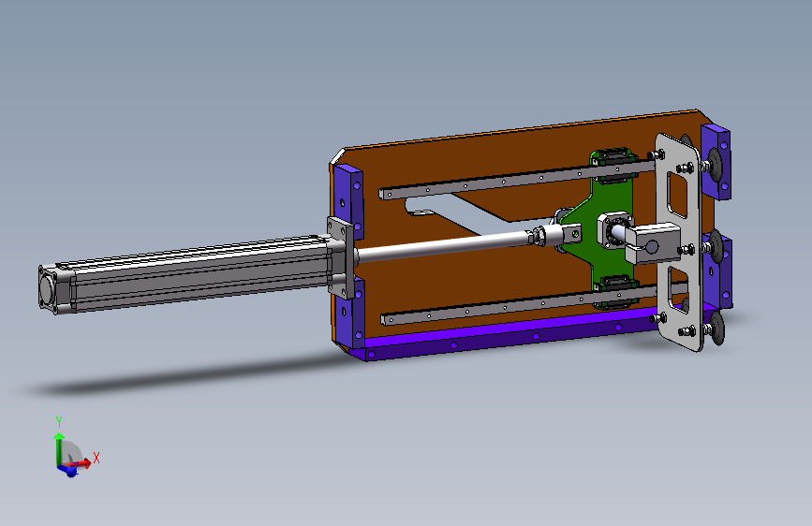Select the lower-left purple mounting block

tap(349, 314)
